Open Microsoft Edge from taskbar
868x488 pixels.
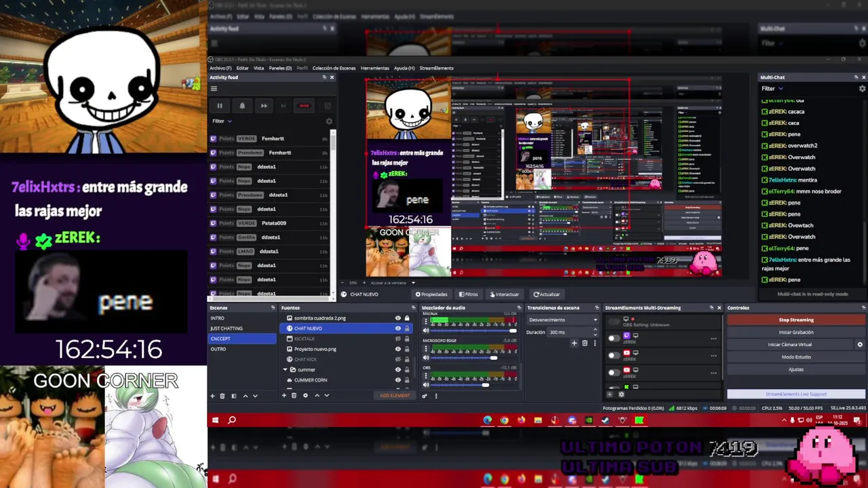pos(487,420)
